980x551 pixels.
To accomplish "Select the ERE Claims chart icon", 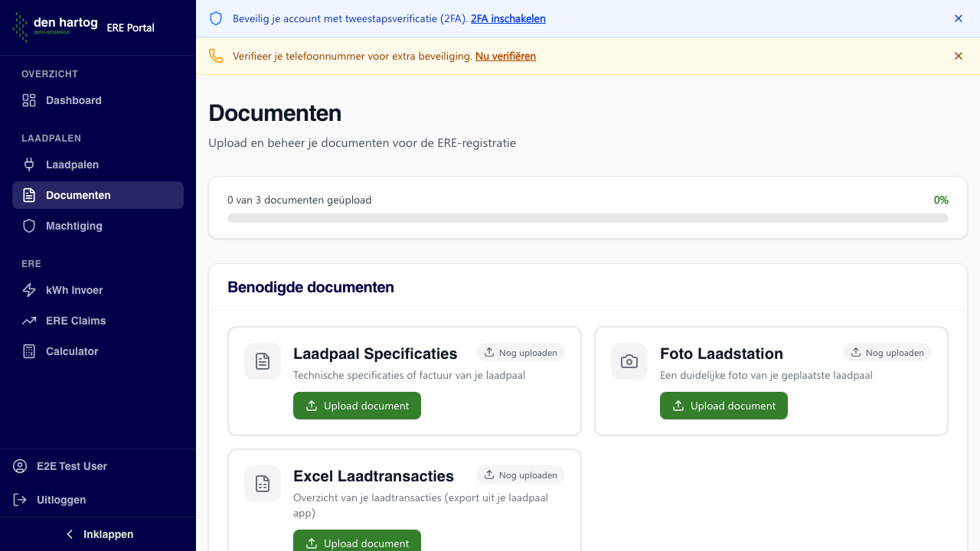I will pos(28,321).
